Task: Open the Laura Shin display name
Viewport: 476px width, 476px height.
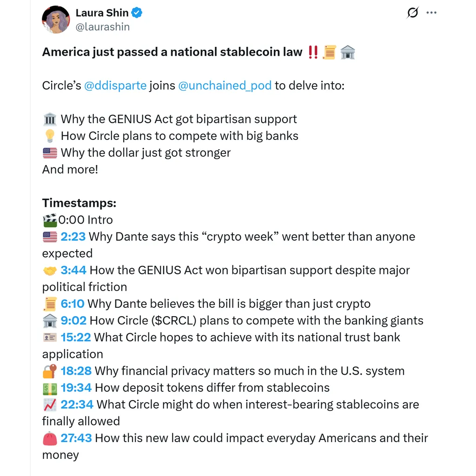Action: [x=102, y=13]
